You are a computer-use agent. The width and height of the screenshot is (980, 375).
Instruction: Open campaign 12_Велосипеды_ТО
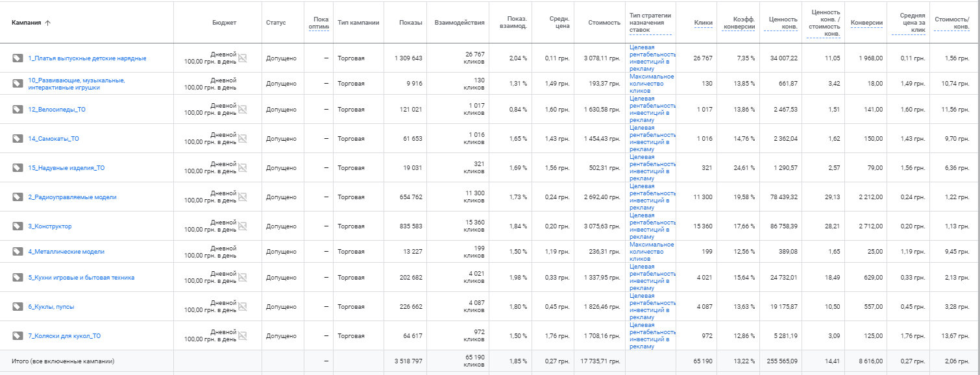click(x=56, y=110)
